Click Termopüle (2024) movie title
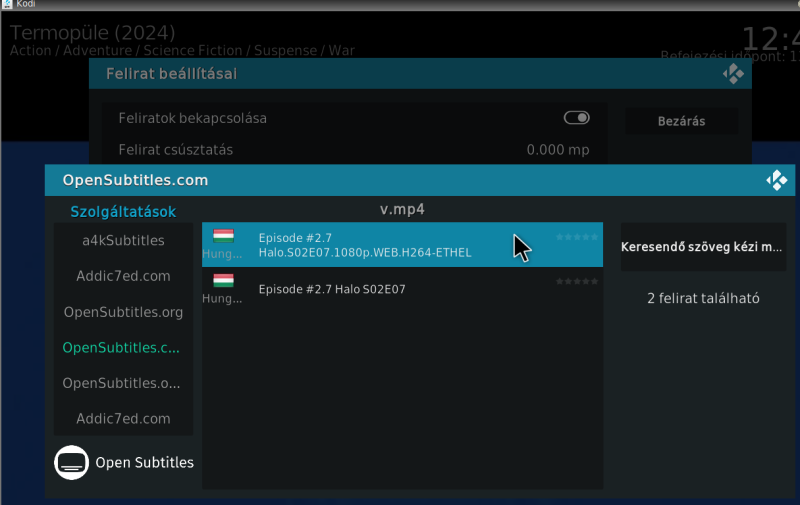800x505 pixels. point(92,33)
